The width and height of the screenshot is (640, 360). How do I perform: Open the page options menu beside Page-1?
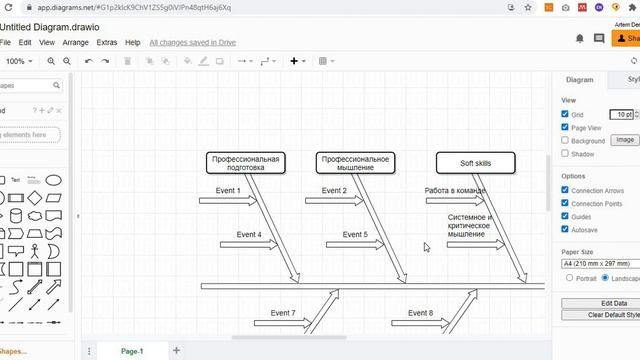point(89,351)
